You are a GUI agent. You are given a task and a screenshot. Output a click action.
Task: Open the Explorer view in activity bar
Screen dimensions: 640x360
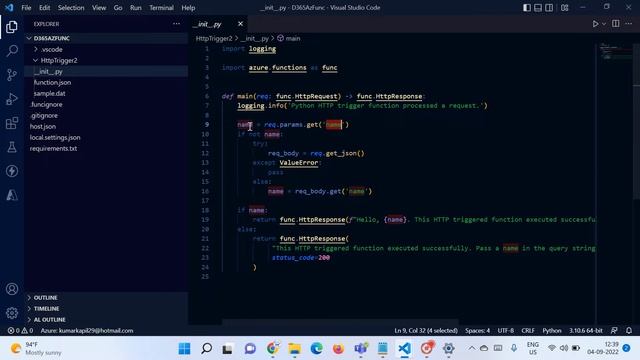click(12, 27)
